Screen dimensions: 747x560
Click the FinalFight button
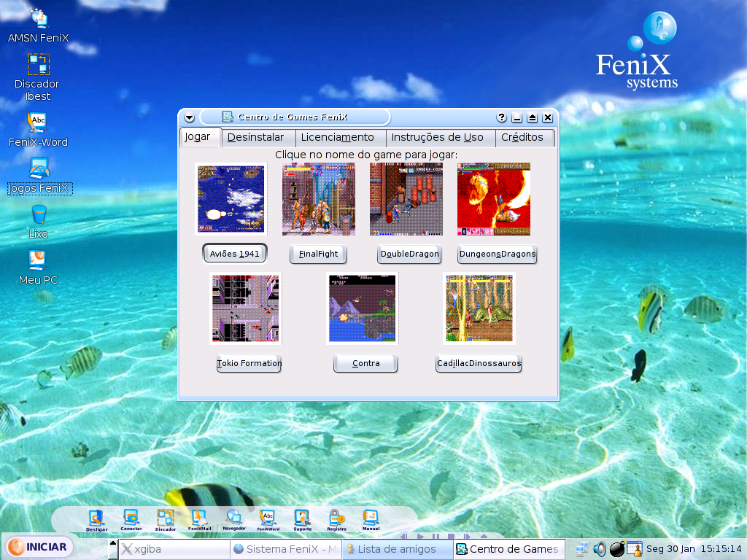click(318, 254)
